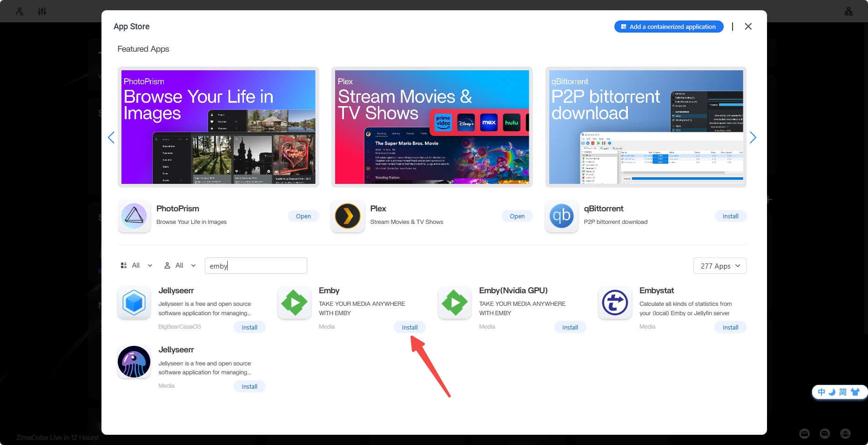Open the Plex app
The width and height of the screenshot is (868, 445).
point(517,216)
